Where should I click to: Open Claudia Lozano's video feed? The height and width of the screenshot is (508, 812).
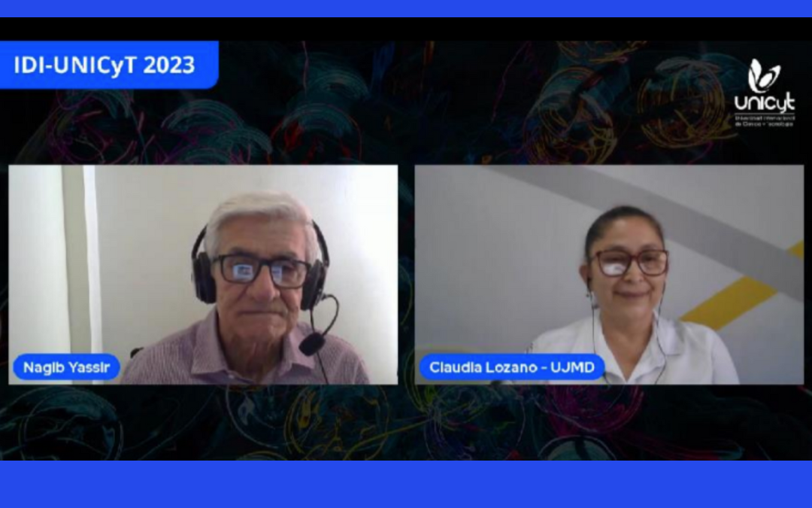(609, 274)
